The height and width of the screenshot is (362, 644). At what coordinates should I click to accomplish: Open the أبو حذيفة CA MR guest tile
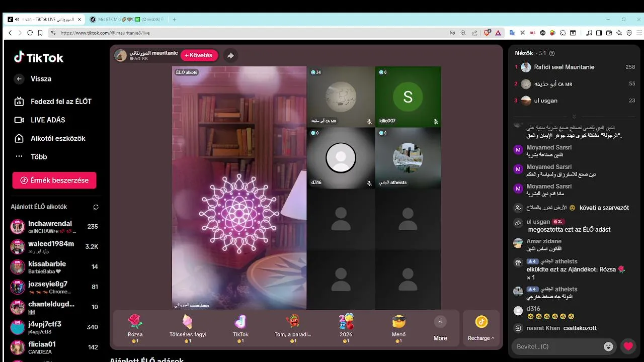[341, 97]
